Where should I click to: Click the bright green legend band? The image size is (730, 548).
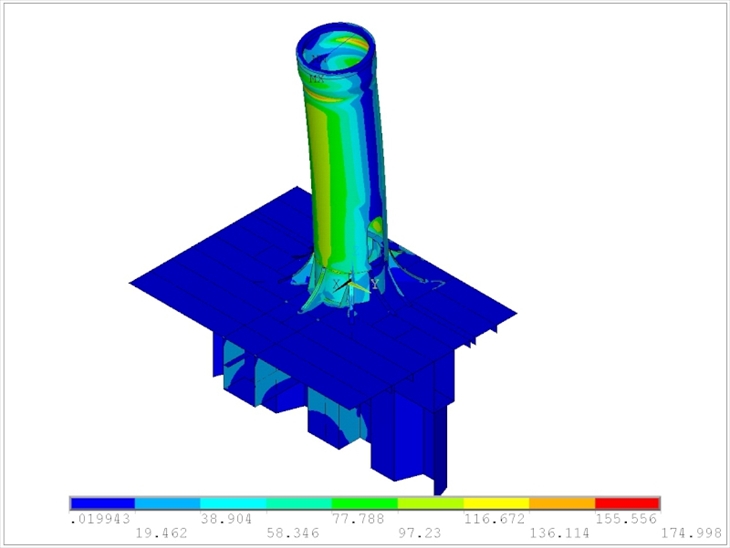[x=364, y=503]
